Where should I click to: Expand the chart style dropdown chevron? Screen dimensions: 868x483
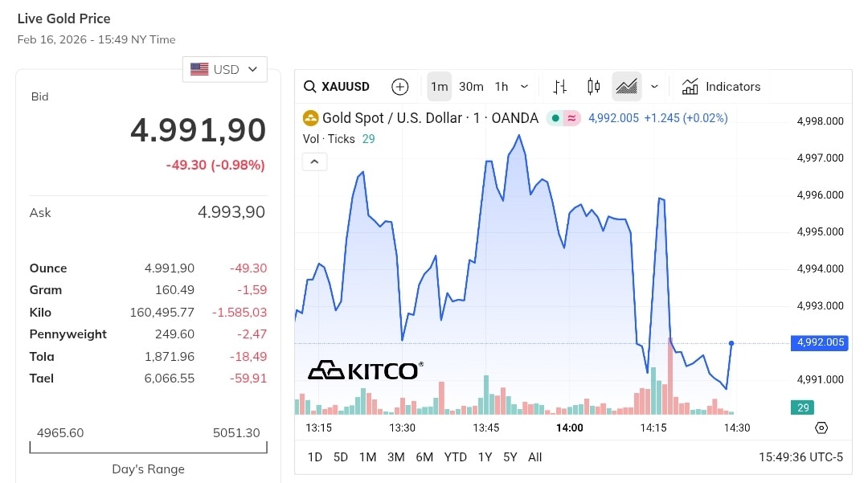pyautogui.click(x=654, y=87)
